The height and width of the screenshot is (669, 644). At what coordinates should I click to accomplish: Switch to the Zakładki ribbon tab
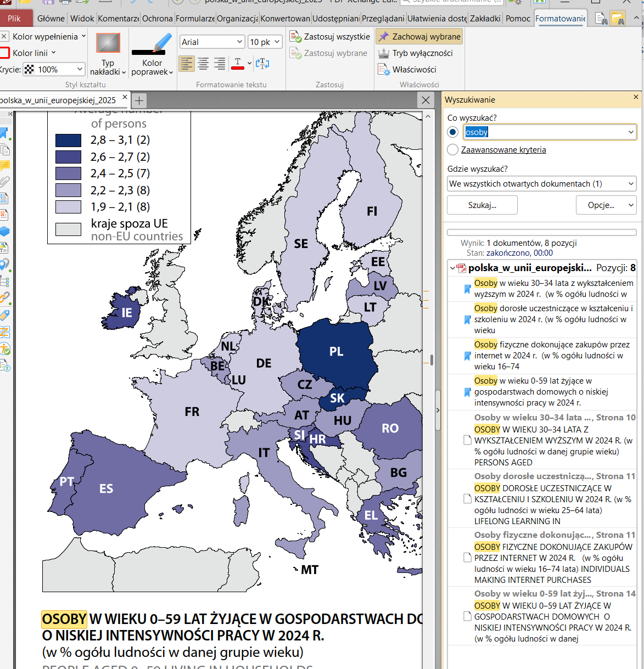tap(485, 19)
